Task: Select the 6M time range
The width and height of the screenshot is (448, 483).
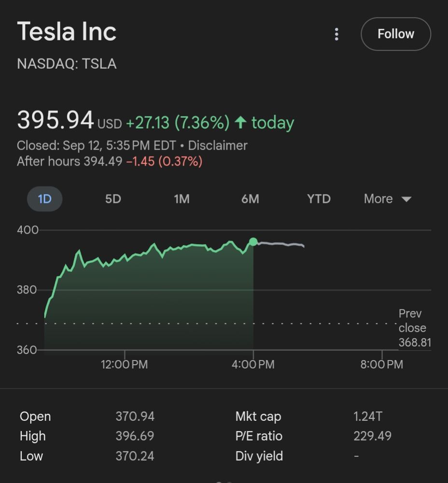Action: pos(250,199)
